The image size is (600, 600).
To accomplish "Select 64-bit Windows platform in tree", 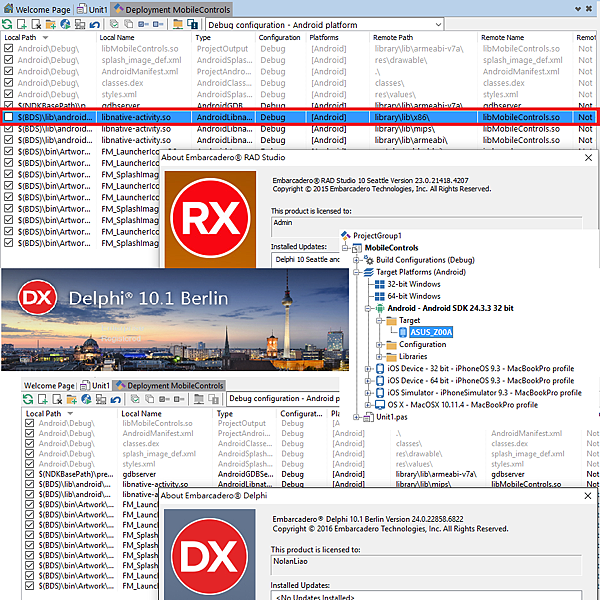I will click(414, 296).
